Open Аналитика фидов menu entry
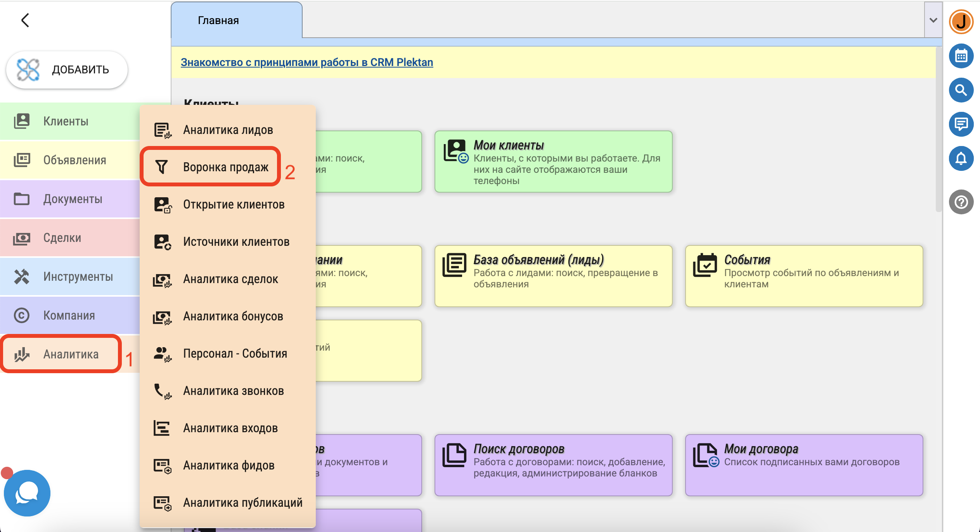Viewport: 980px width, 532px height. click(229, 465)
